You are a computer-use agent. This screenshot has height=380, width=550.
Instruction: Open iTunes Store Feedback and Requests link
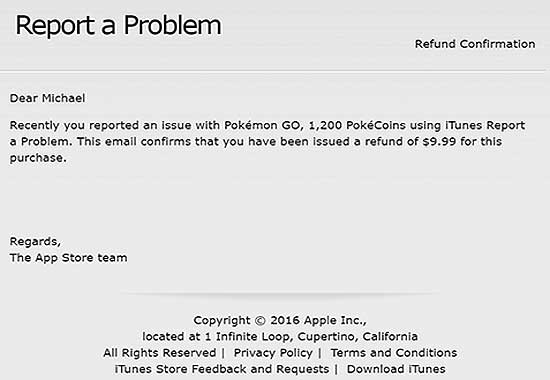[x=222, y=369]
